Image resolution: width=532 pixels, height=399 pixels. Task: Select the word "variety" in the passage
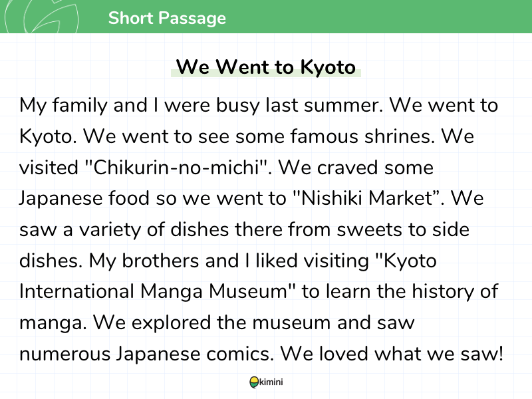[109, 229]
